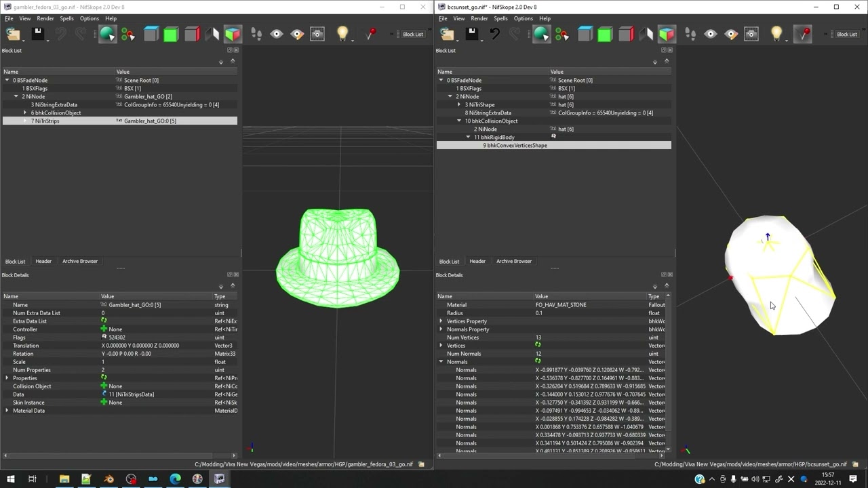Click the flip view icon in gambler_fedora window
Viewport: 868px width, 488px height.
point(212,34)
